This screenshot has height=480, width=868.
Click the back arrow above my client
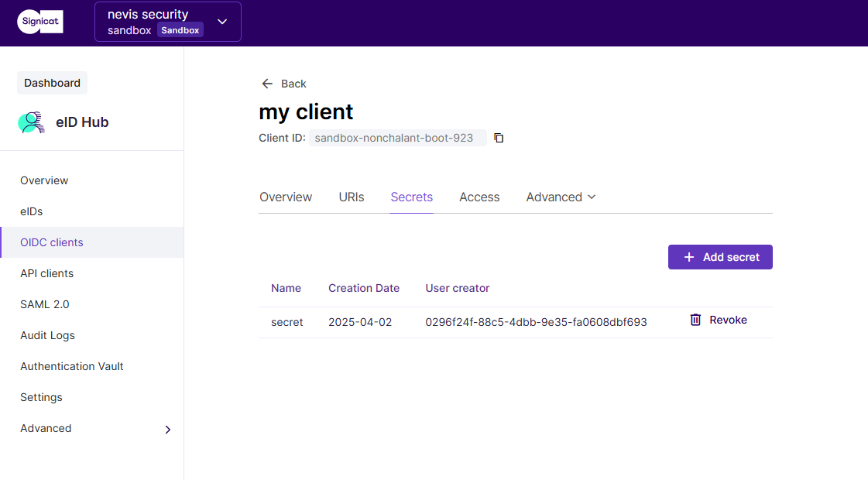267,83
